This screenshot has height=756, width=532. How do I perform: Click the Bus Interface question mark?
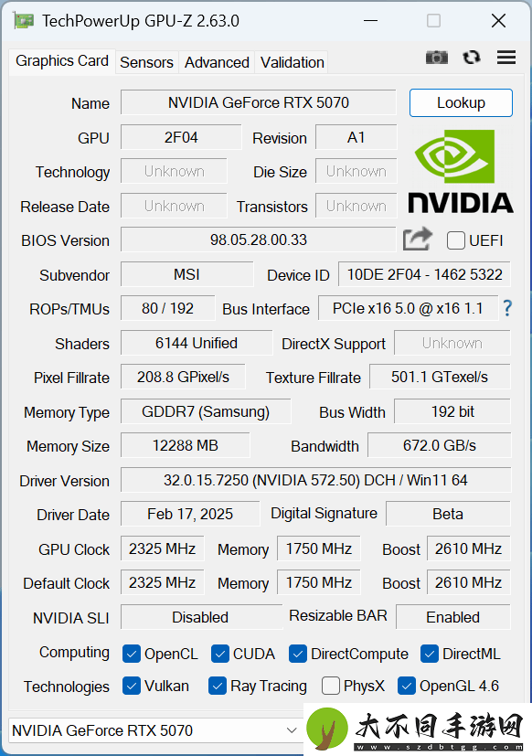coord(507,308)
